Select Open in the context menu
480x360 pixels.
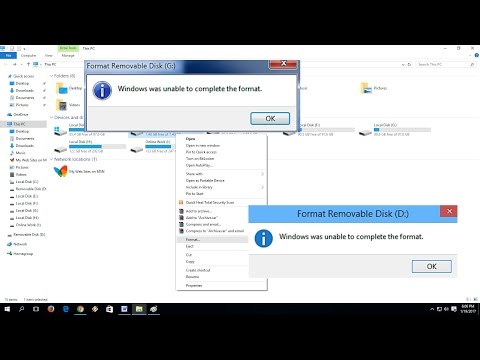(191, 139)
